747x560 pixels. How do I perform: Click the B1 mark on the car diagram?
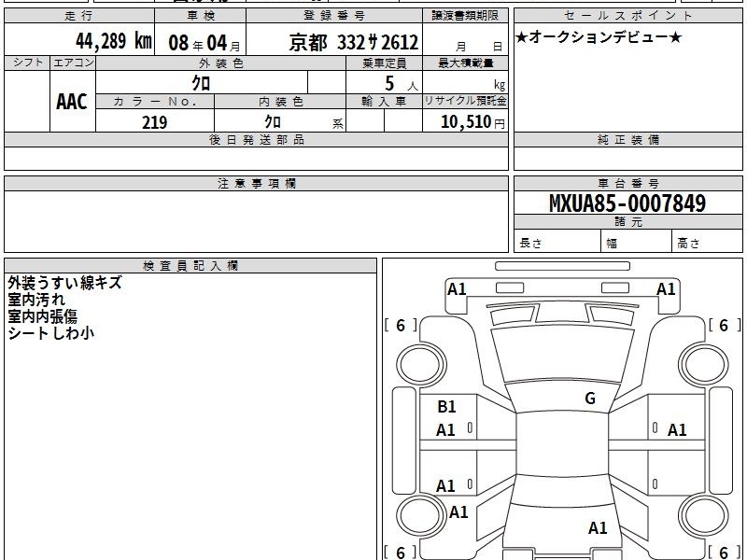tap(446, 406)
